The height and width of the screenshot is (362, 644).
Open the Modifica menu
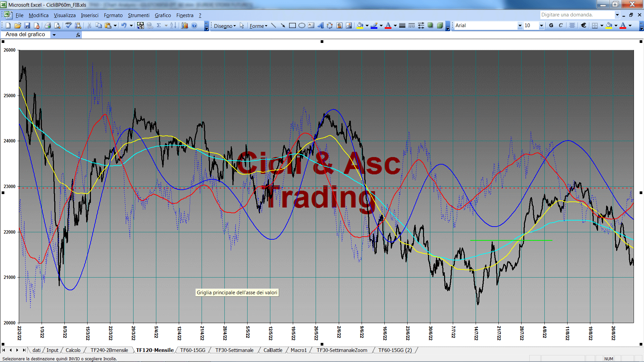coord(39,15)
